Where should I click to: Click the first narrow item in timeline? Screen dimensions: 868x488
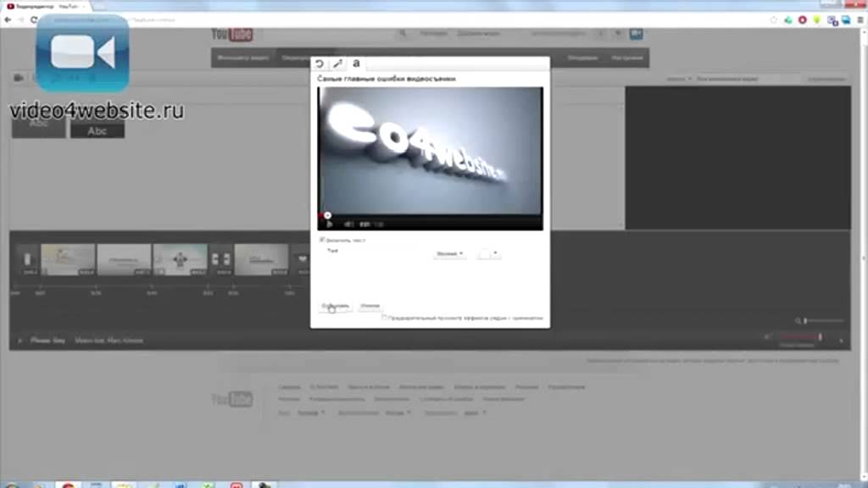click(28, 259)
